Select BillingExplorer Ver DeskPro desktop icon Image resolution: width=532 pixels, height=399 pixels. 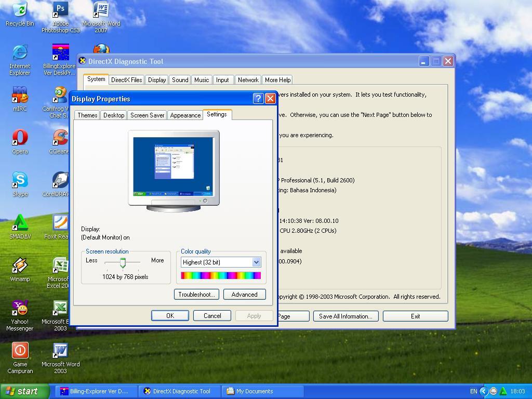[x=59, y=59]
